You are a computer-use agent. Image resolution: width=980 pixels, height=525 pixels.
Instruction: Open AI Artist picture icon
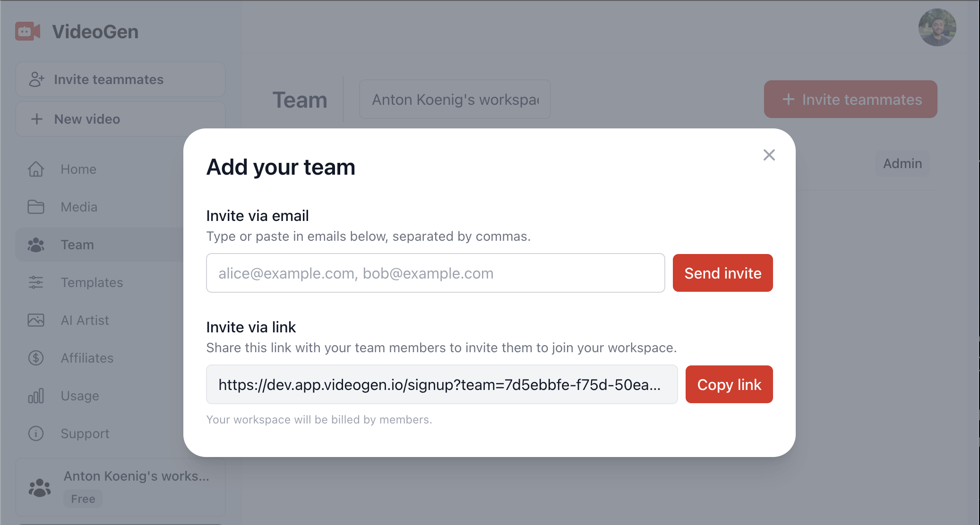(36, 320)
